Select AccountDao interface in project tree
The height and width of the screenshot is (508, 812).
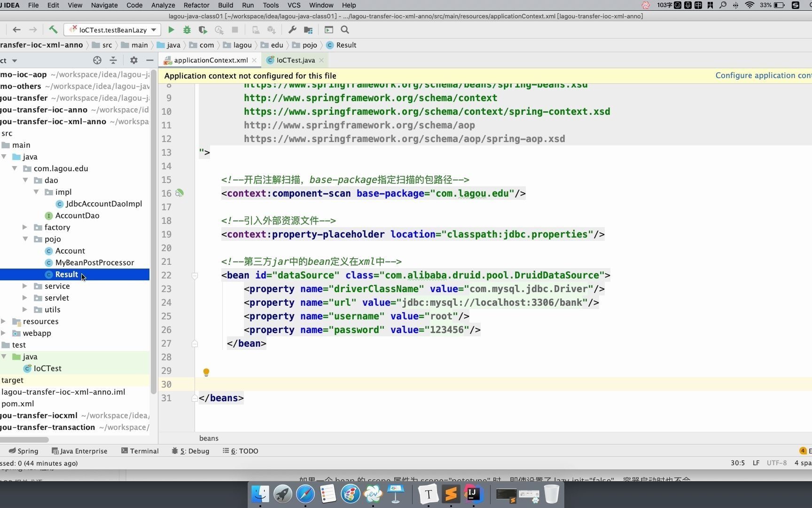pyautogui.click(x=72, y=215)
